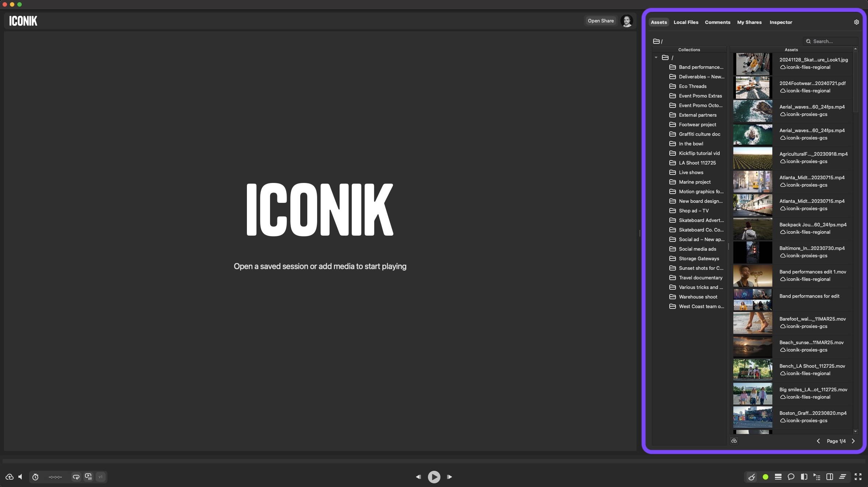The height and width of the screenshot is (487, 868).
Task: Select the annotation brush tool
Action: [x=752, y=477]
